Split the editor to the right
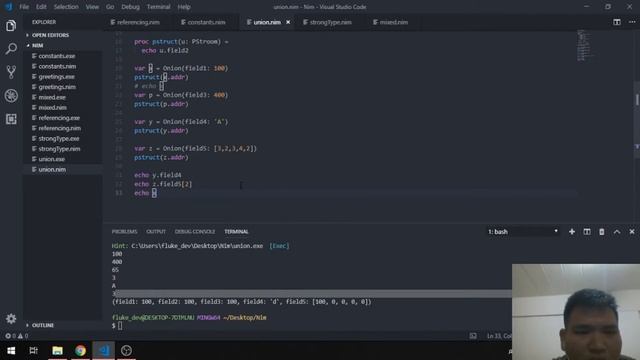640x360 pixels. click(x=617, y=22)
